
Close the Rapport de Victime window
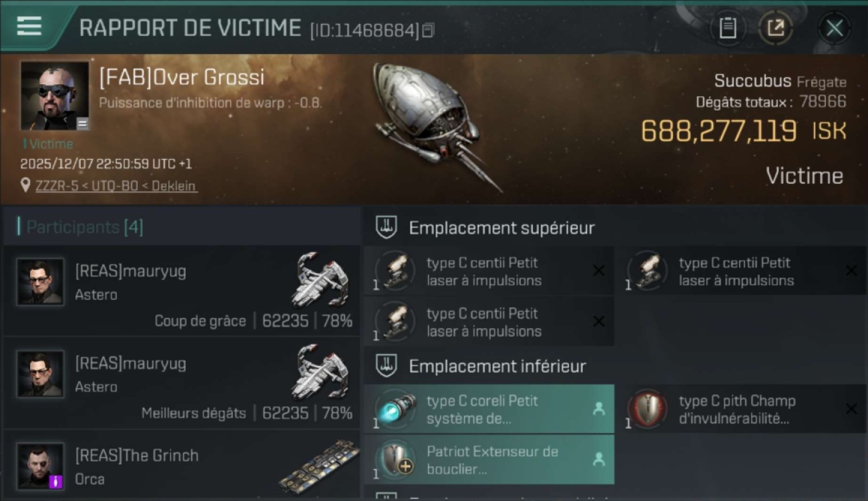[835, 28]
